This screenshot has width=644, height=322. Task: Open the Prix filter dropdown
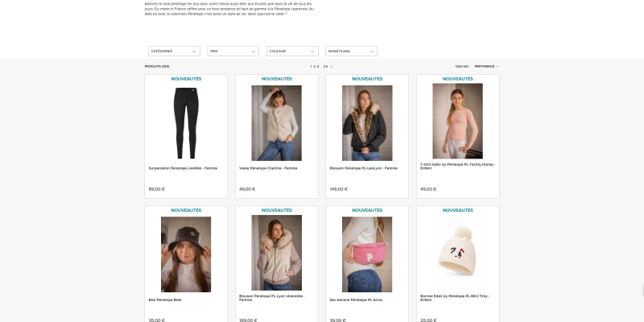[x=233, y=52]
